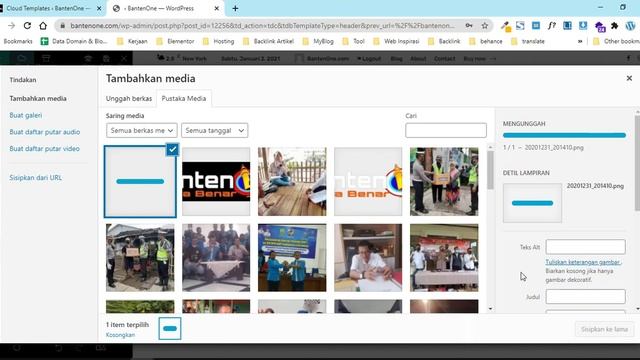The width and height of the screenshot is (640, 360).
Task: Open the Web Inspirasi bookmark folder
Action: 396,41
